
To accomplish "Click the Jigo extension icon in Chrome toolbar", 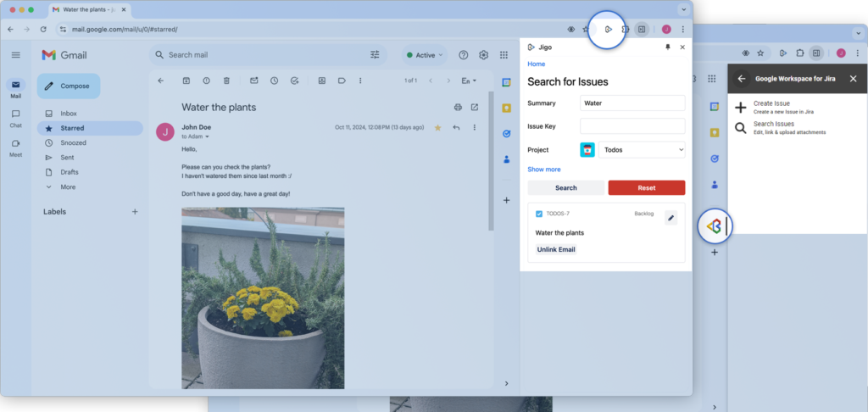I will pos(608,29).
